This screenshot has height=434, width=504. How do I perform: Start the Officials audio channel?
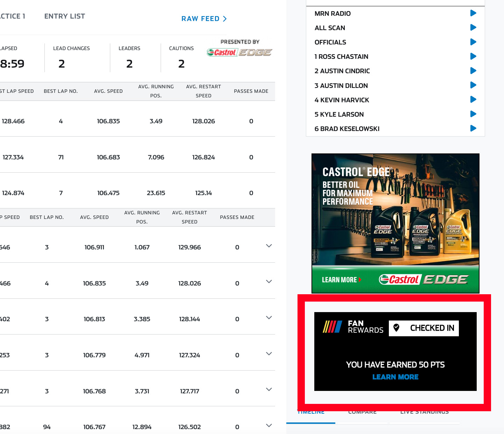[473, 42]
